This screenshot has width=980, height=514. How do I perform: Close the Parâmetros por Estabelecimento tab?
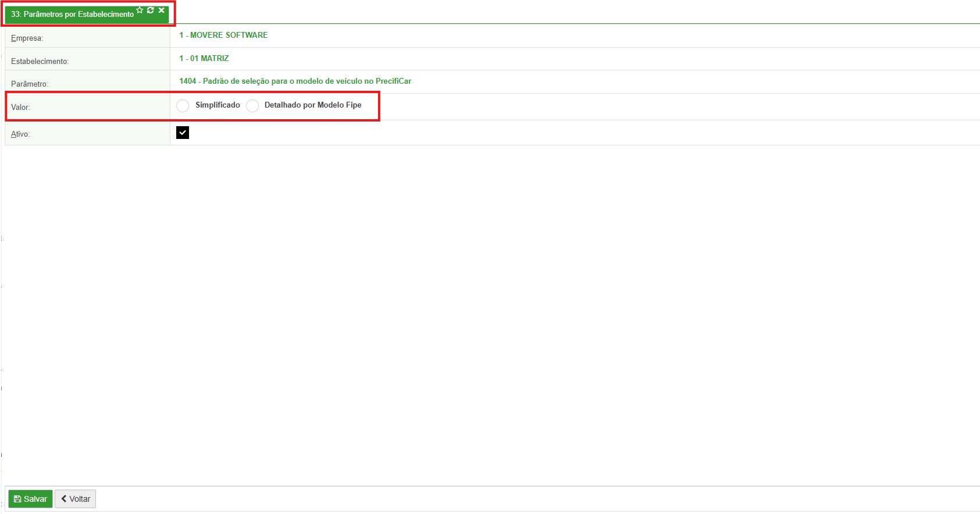(162, 10)
